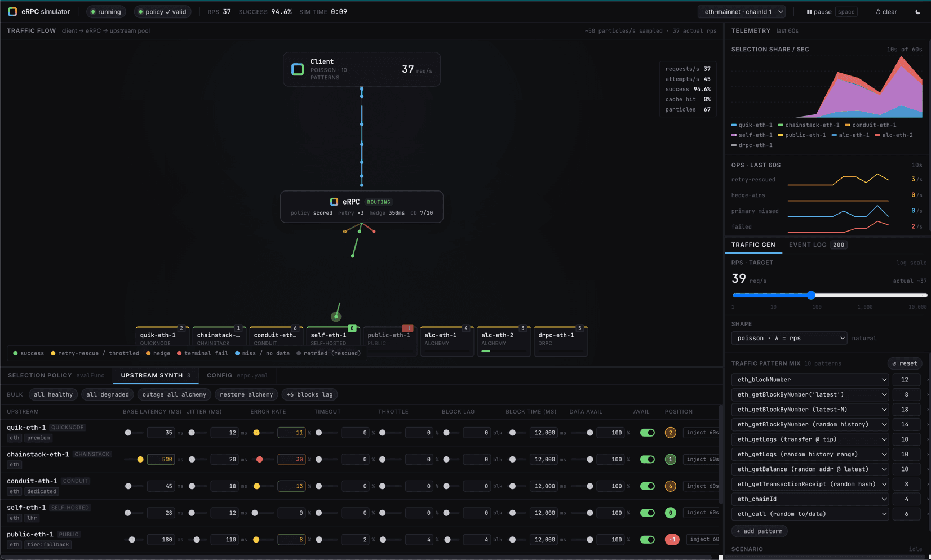Toggle self-eth-1 availability switch
This screenshot has height=560, width=931.
pyautogui.click(x=647, y=513)
